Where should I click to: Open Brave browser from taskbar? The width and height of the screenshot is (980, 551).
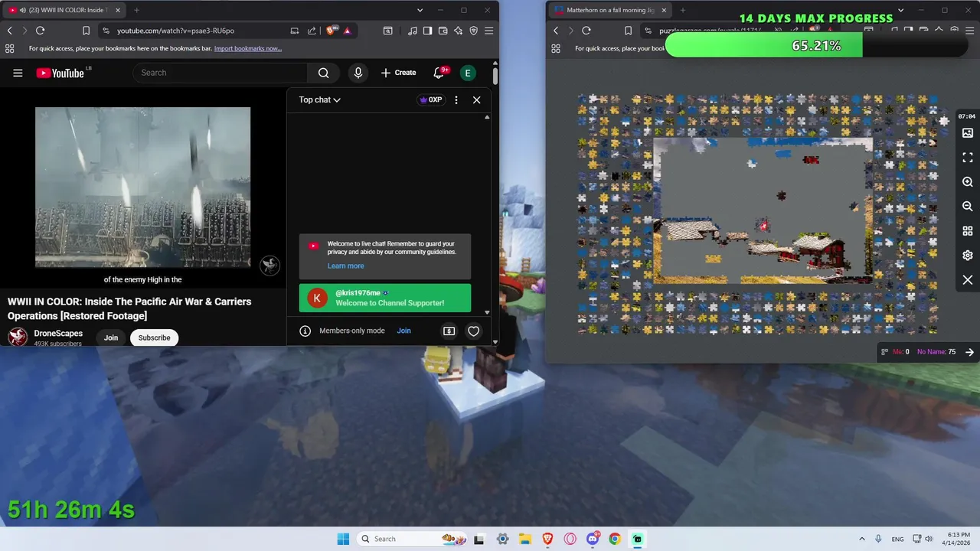coord(547,539)
